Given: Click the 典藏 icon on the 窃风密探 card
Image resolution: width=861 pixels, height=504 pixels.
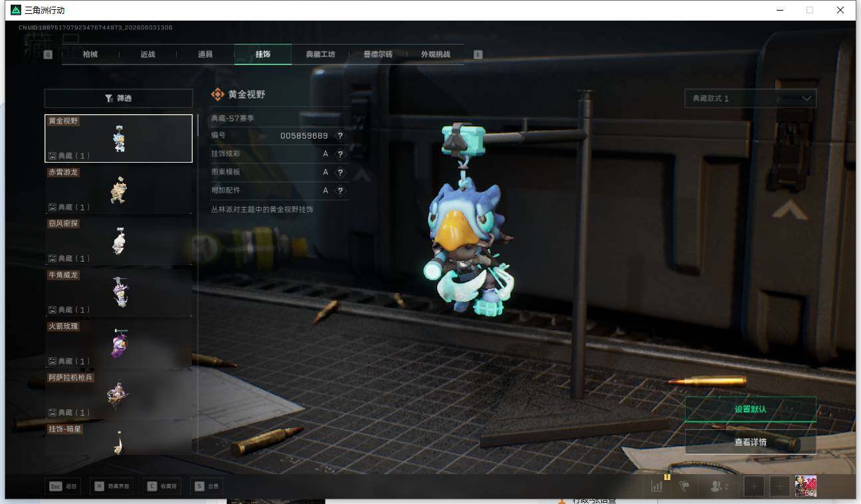Looking at the screenshot, I should (x=52, y=258).
